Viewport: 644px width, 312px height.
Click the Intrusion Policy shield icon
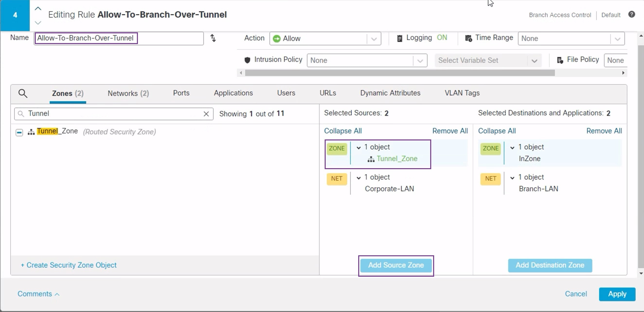point(247,60)
